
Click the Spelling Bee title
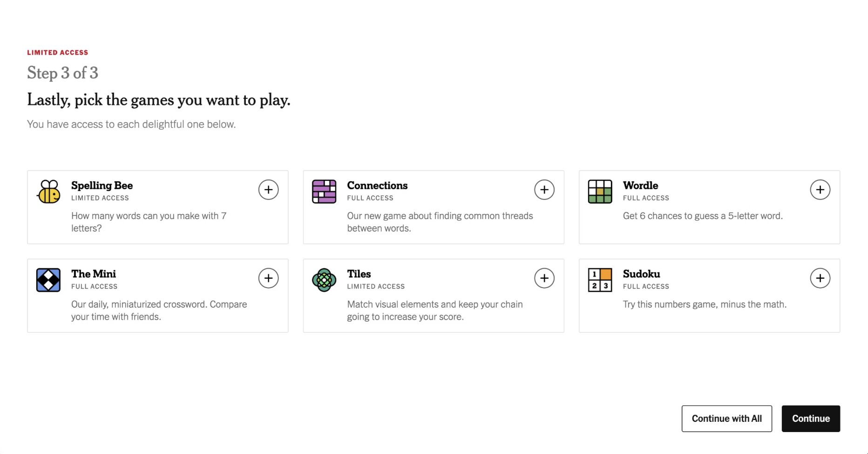(102, 186)
